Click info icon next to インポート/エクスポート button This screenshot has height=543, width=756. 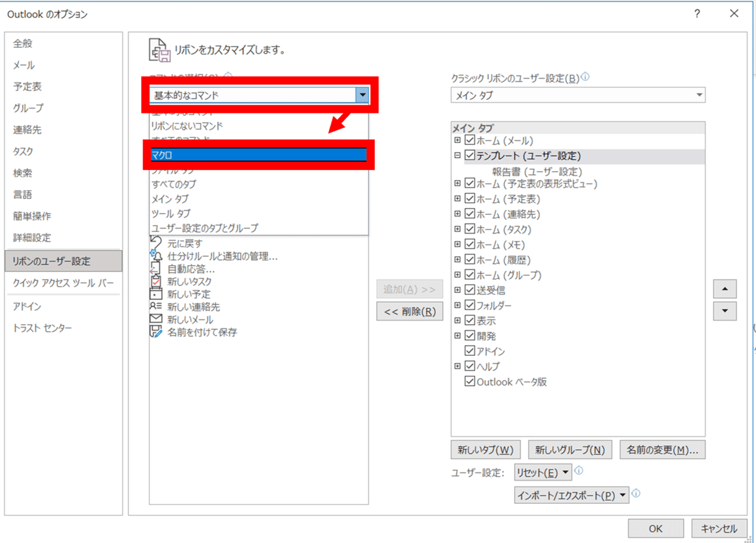[636, 494]
